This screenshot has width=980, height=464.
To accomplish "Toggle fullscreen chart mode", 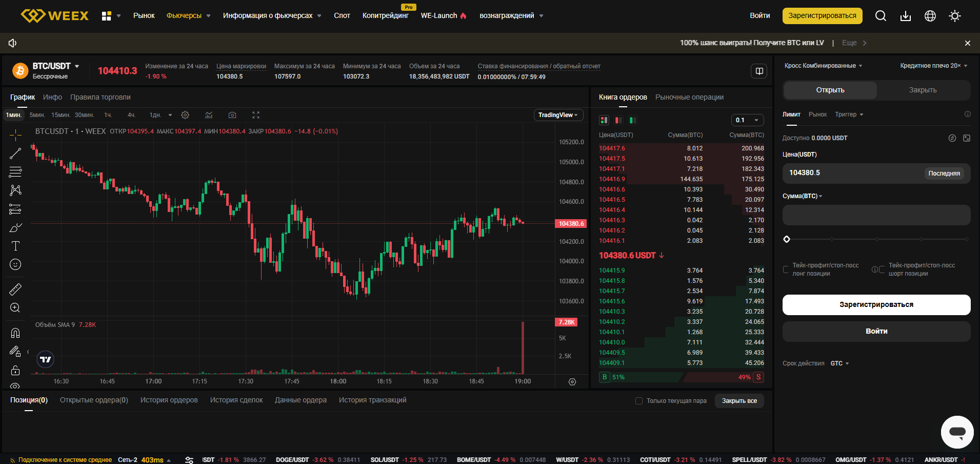I will [x=256, y=115].
